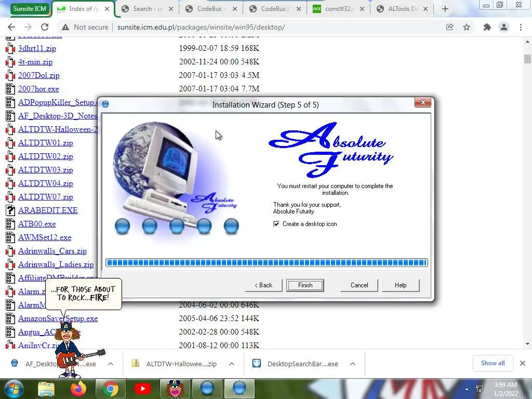Click scrollbar down arrow
Viewport: 532px width, 399px height.
(527, 344)
